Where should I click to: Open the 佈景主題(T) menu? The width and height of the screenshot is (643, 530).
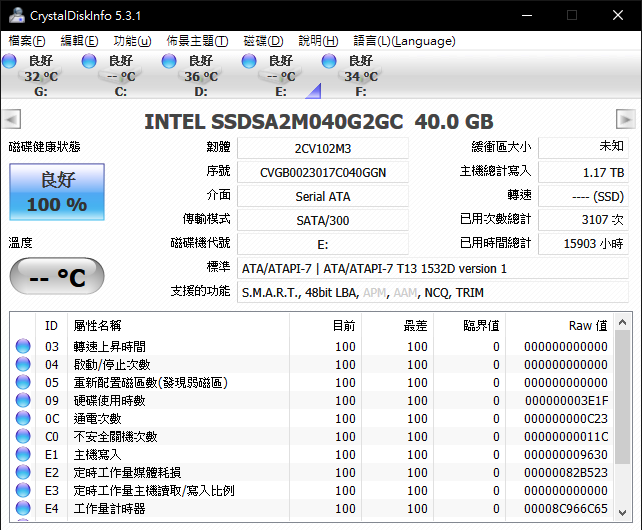[x=197, y=41]
